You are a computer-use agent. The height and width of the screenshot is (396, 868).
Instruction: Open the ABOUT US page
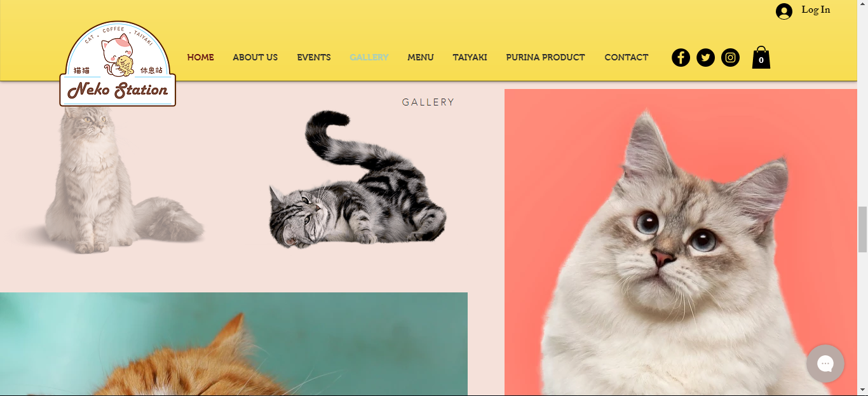pyautogui.click(x=255, y=57)
